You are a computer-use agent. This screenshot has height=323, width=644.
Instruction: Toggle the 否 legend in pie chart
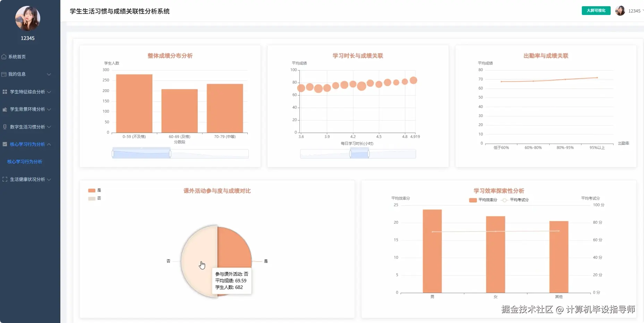(x=95, y=198)
